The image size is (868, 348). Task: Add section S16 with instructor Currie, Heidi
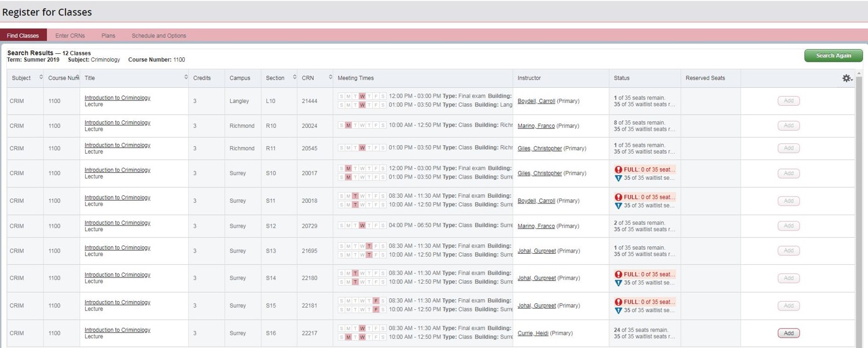788,334
